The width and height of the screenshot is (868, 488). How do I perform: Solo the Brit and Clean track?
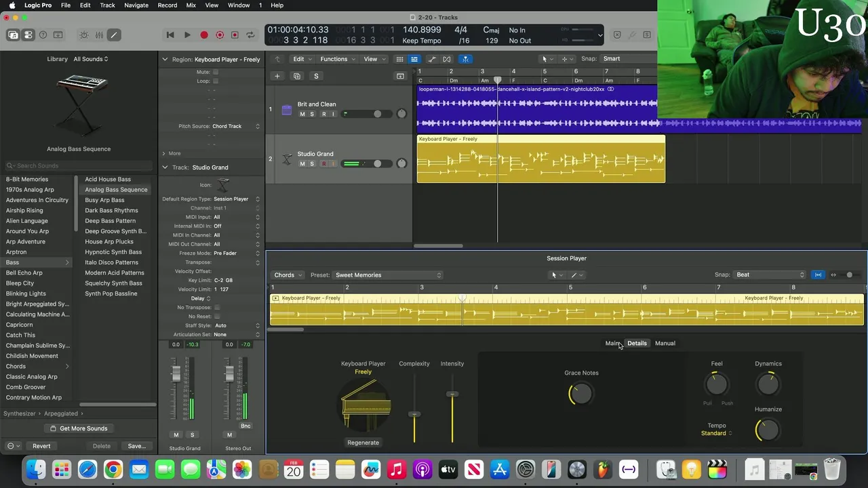(x=312, y=114)
